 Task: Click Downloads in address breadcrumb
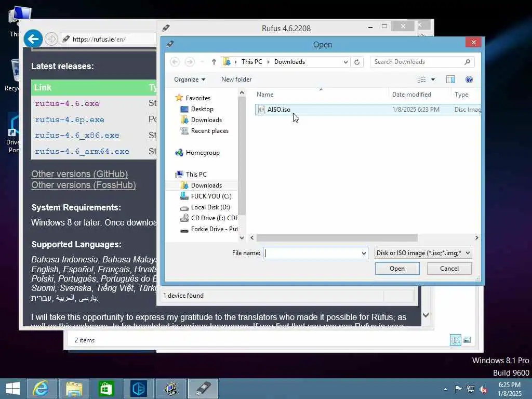point(289,62)
